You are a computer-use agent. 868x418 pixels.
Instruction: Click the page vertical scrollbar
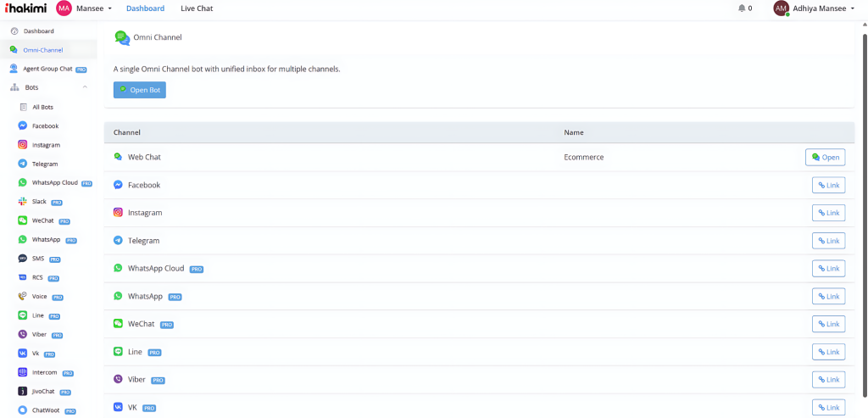pos(865,216)
